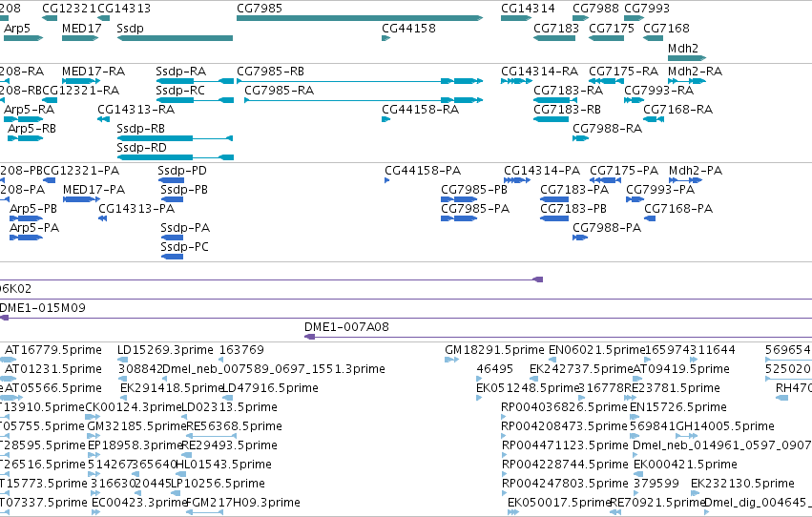The width and height of the screenshot is (812, 517).
Task: Click the Ssdp-RC transcript label
Action: (180, 90)
